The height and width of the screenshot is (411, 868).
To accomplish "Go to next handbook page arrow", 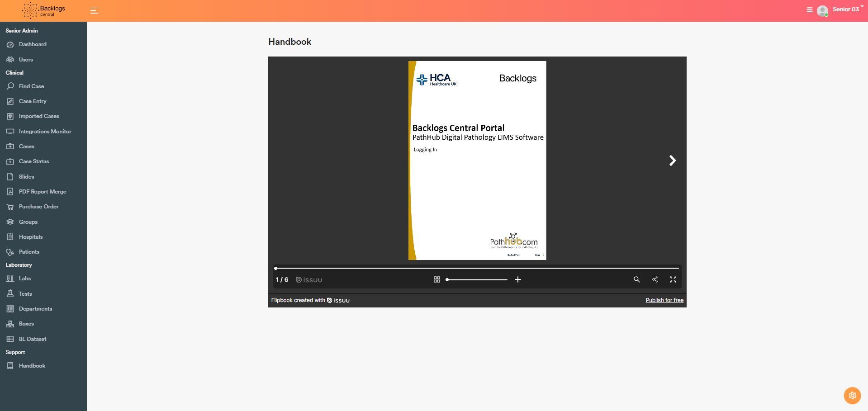I will click(x=673, y=161).
